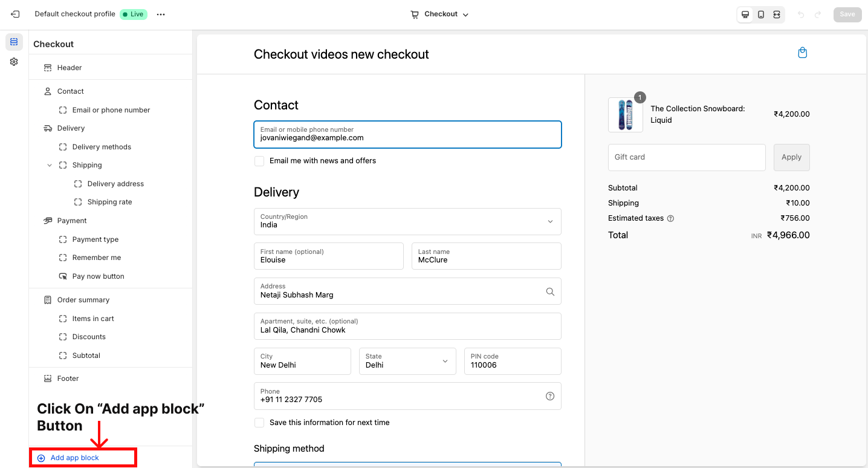The image size is (868, 468).
Task: Select Pay now button in sidebar
Action: pyautogui.click(x=98, y=276)
